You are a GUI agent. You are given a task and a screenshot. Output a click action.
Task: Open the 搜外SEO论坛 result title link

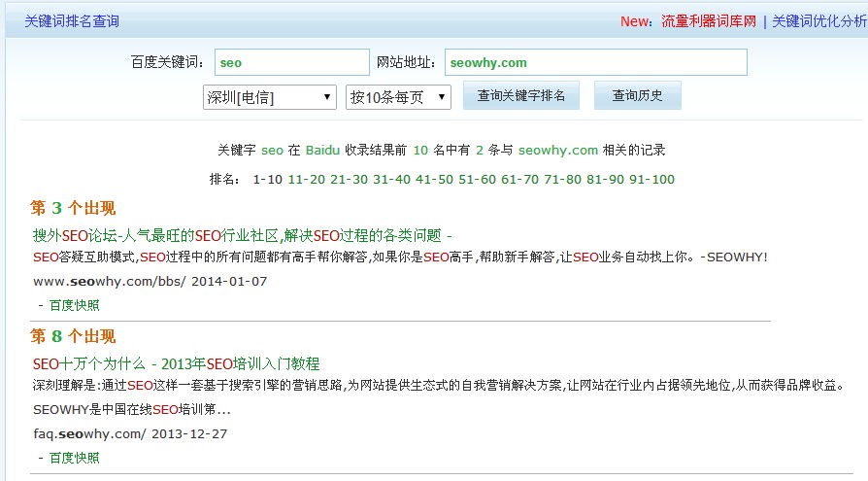coord(242,235)
